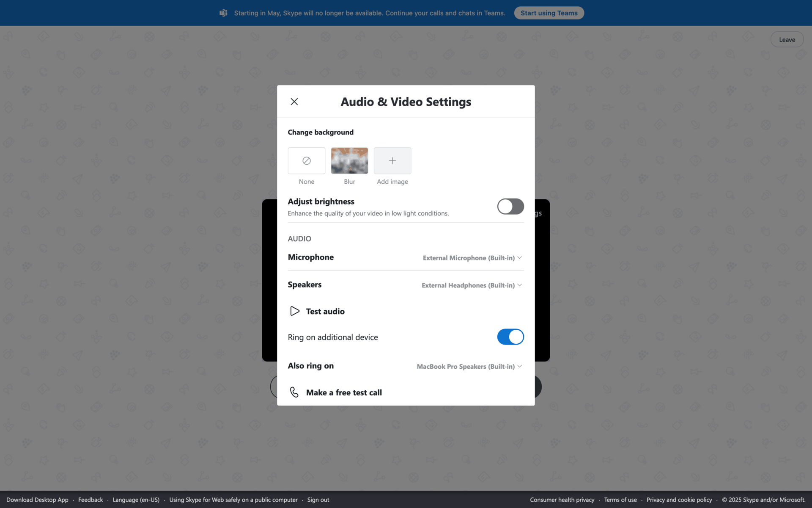The height and width of the screenshot is (508, 812).
Task: Click the Change background label
Action: [321, 132]
